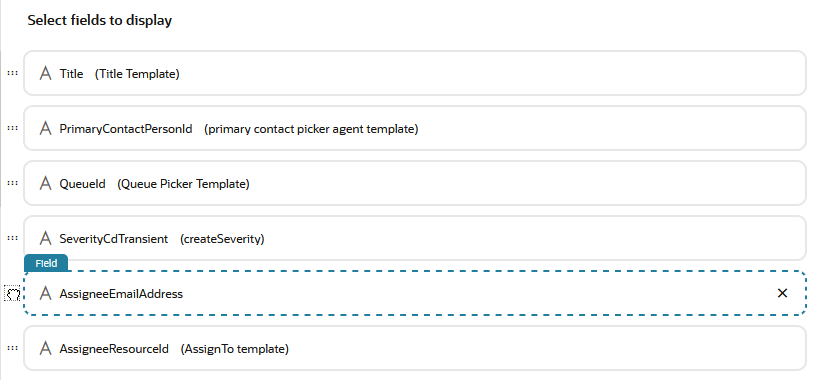Screen dimensions: 820x380
Task: Select the AssigneeResourceId AssignTo template row
Action: tap(415, 348)
